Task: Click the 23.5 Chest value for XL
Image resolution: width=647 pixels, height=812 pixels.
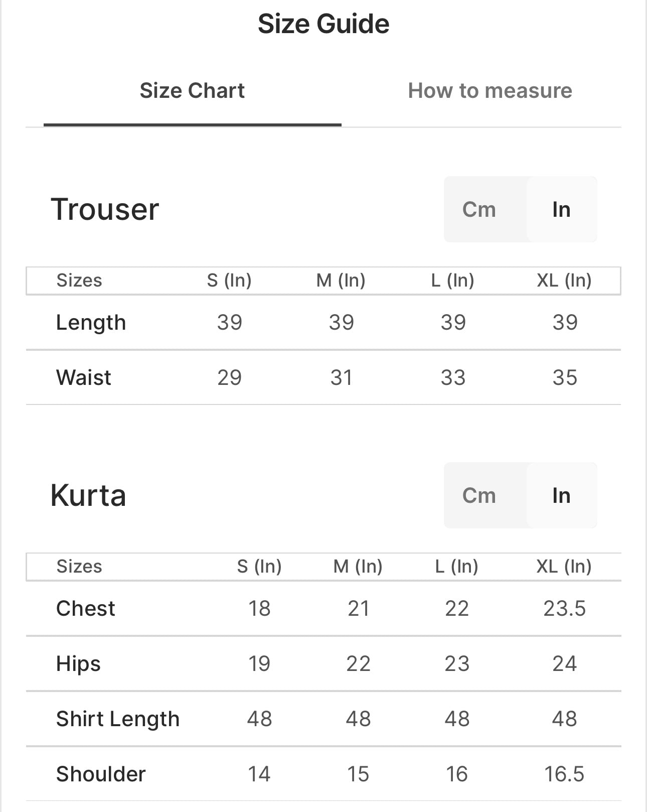Action: (564, 608)
